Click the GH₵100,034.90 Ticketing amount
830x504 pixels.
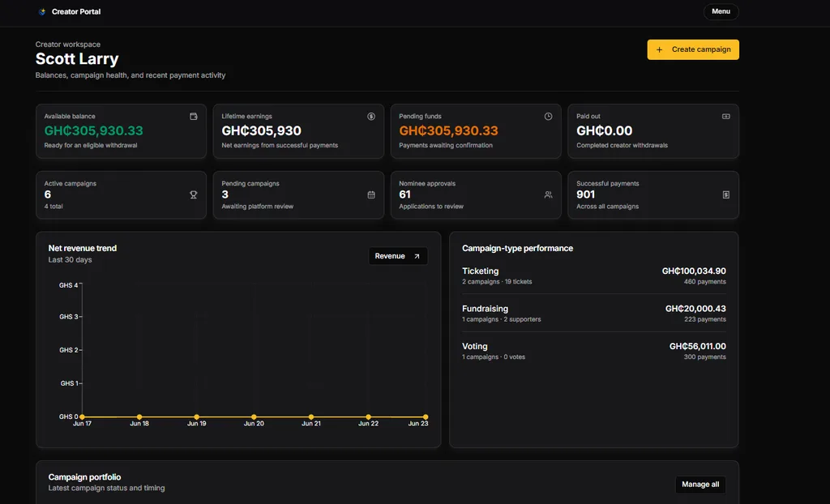click(x=694, y=271)
